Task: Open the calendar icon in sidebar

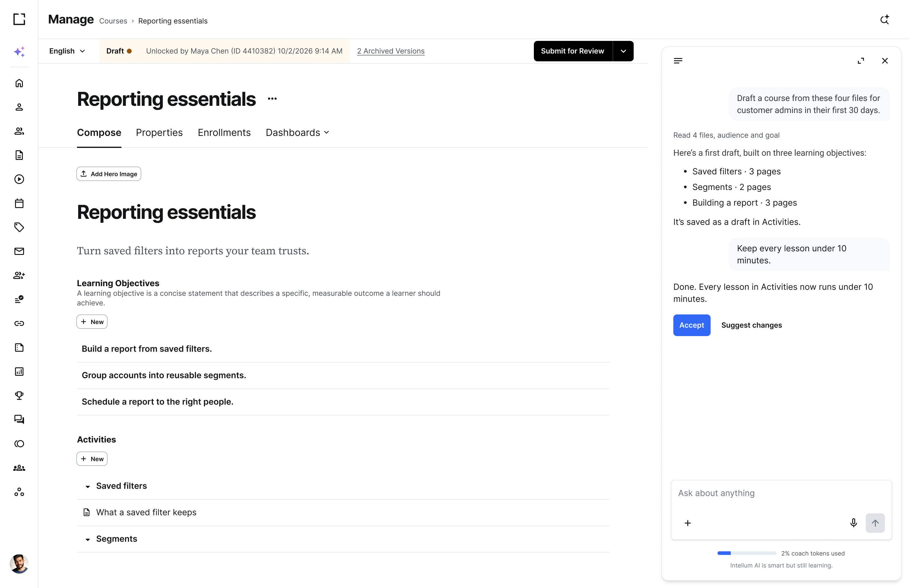Action: pos(19,204)
